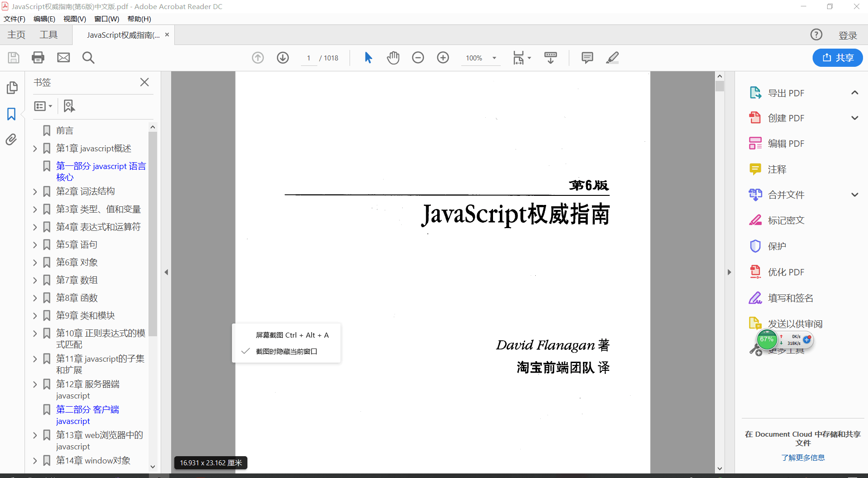The image size is (868, 478).
Task: Open the 视图(V) menu
Action: [75, 19]
